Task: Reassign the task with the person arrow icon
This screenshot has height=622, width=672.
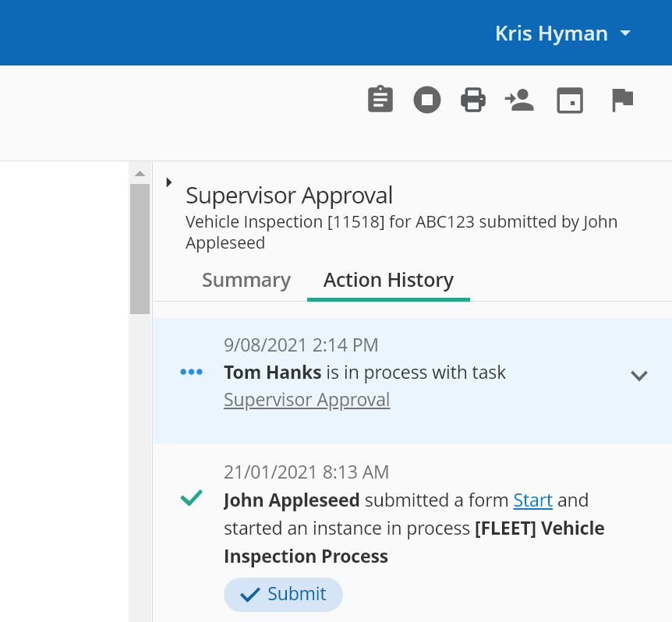Action: tap(519, 100)
